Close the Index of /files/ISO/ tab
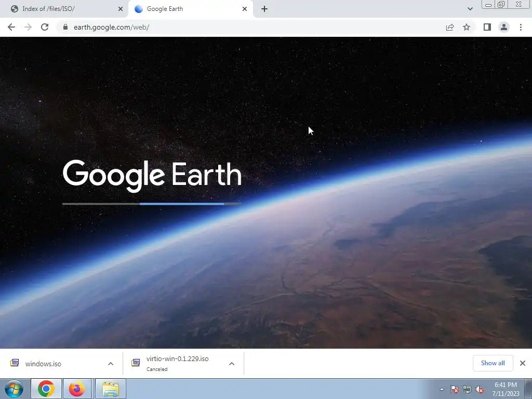 (121, 9)
